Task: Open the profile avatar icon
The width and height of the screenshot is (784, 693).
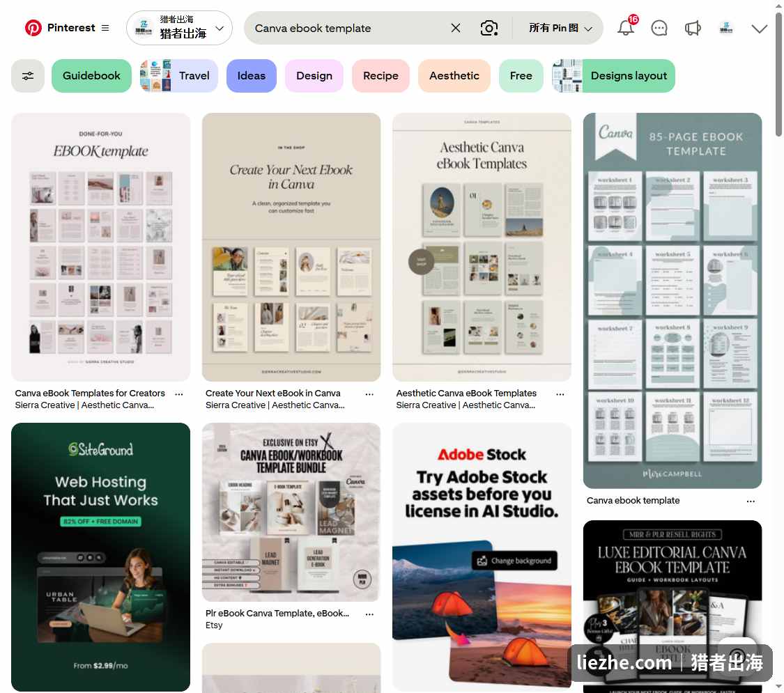Action: [x=726, y=28]
